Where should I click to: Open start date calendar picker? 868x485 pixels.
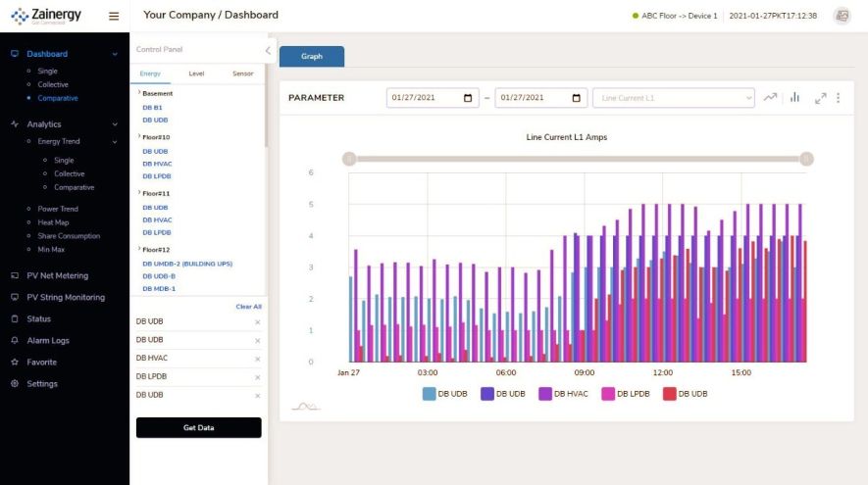coord(467,98)
